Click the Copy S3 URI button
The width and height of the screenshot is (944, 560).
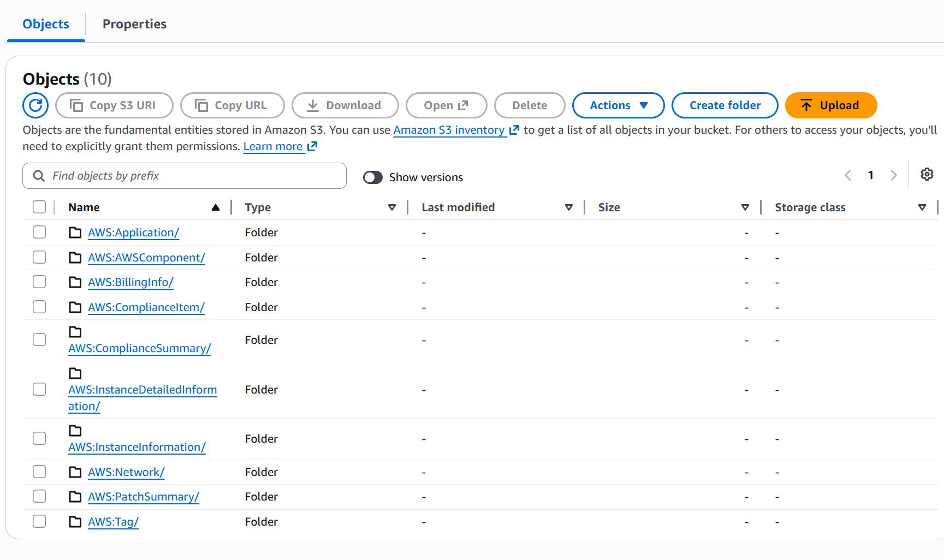(x=114, y=105)
